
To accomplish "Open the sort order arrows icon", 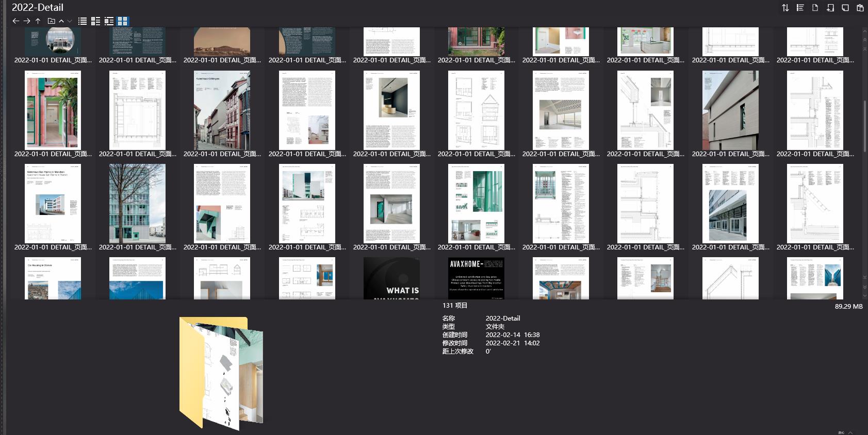I will [x=785, y=8].
